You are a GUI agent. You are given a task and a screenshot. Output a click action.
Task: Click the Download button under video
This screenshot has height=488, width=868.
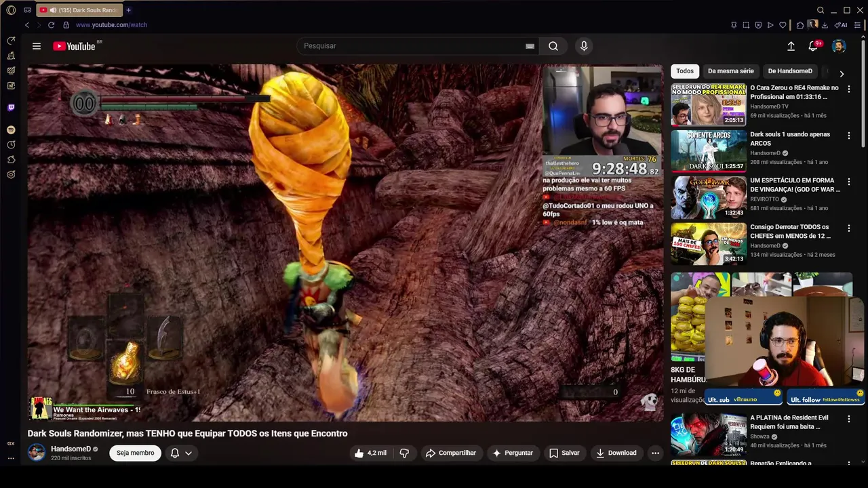tap(616, 453)
